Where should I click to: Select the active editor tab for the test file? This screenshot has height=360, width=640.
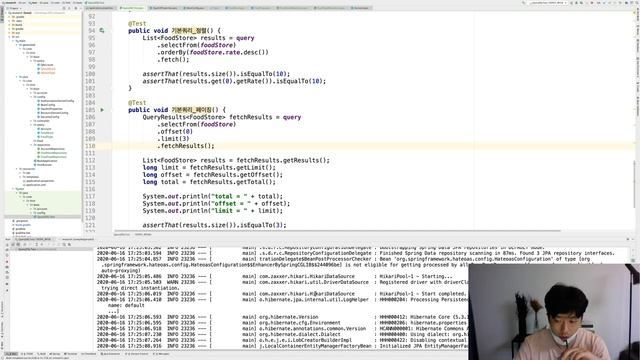pyautogui.click(x=133, y=8)
